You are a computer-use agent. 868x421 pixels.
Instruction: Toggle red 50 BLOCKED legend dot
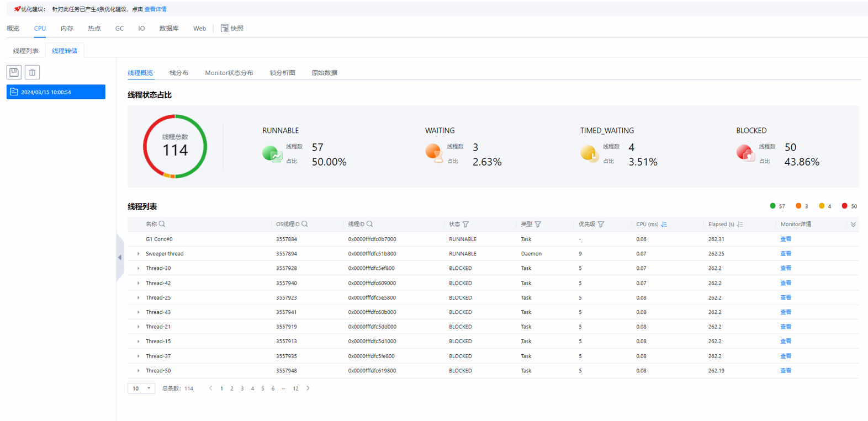844,206
